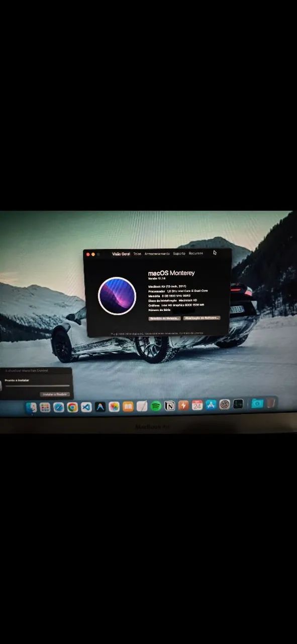
Task: Minimize the About This Mac window
Action: 93,255
